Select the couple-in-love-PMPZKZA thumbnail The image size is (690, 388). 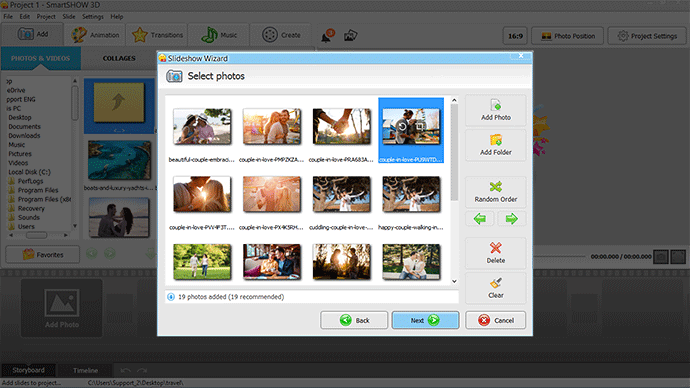(272, 127)
